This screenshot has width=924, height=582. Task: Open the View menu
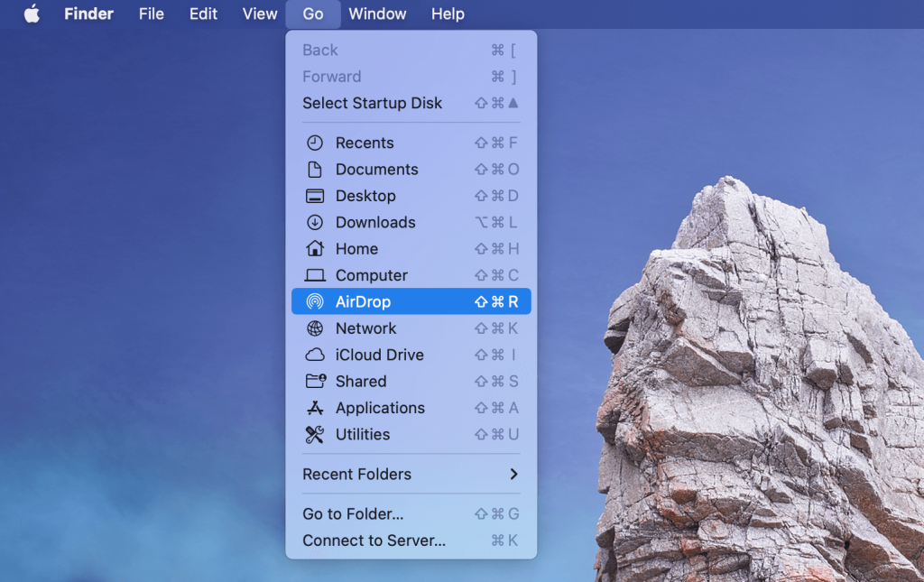260,14
